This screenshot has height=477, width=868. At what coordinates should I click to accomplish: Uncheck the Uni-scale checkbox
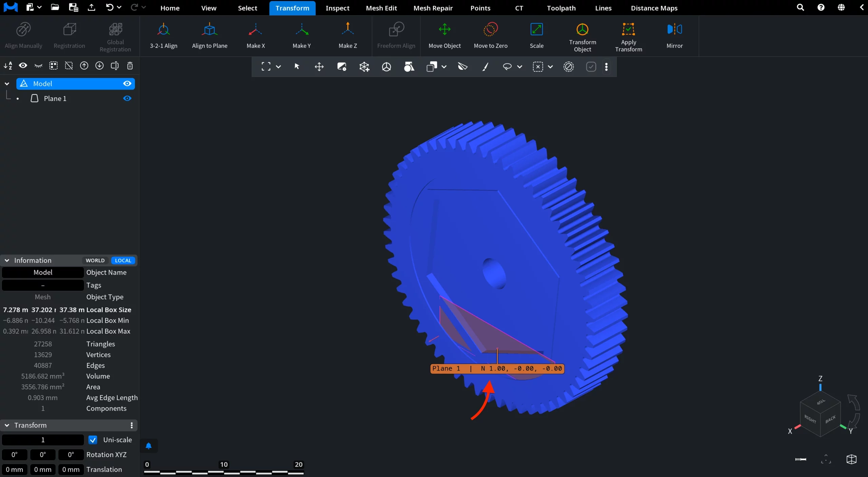93,440
